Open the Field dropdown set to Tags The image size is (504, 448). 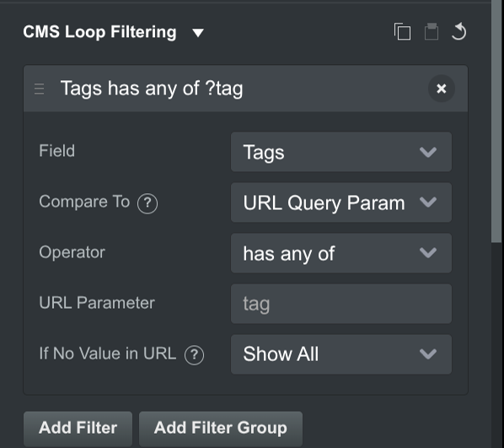click(x=341, y=152)
